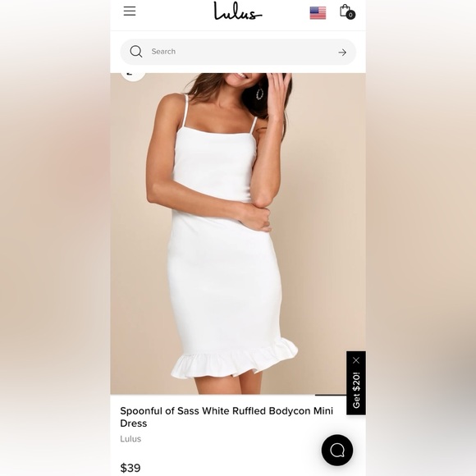476x476 pixels.
Task: Click the cart item count badge
Action: point(350,15)
